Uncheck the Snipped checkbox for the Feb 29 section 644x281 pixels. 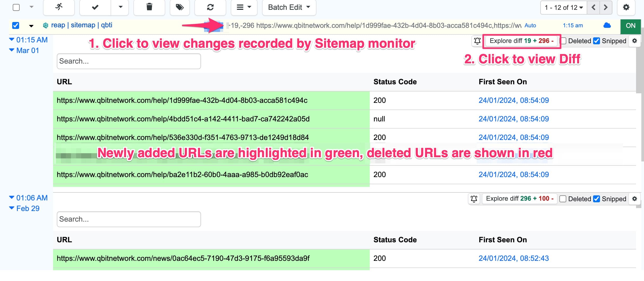pyautogui.click(x=597, y=199)
